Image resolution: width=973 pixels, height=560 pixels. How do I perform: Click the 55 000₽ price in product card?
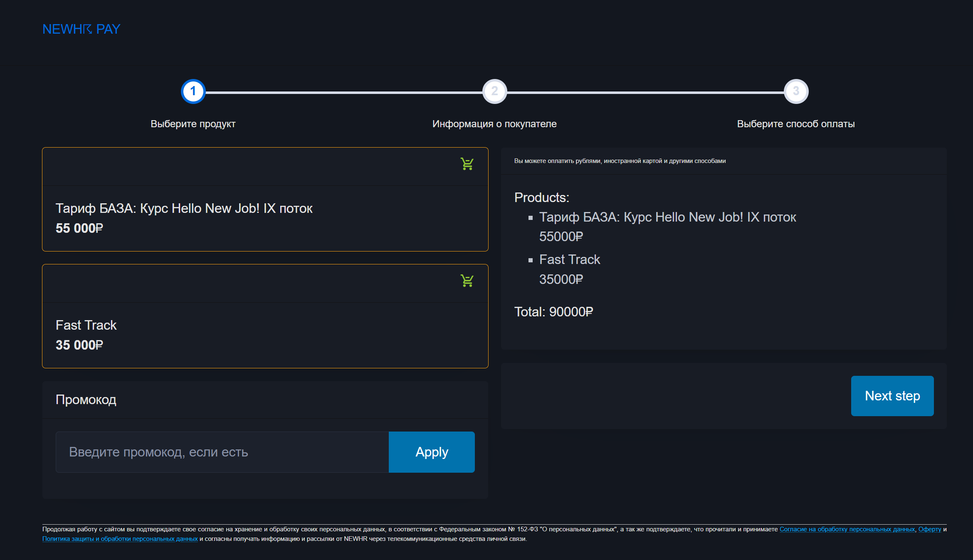click(79, 228)
